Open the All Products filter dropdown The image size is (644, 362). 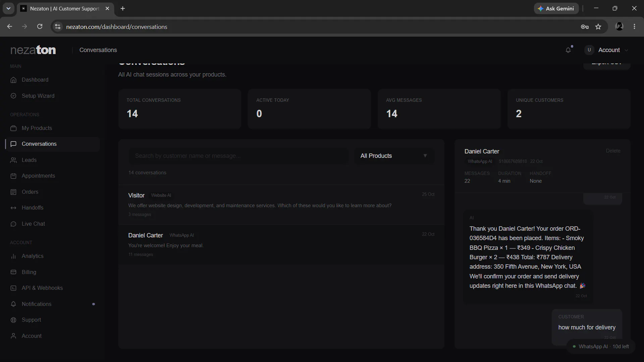pos(394,156)
